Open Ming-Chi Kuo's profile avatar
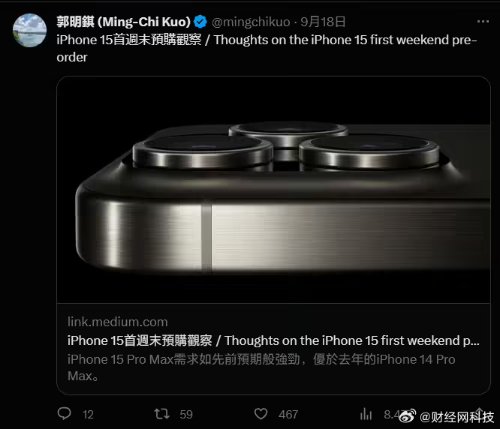Screen dimensions: 500x429 point(30,30)
